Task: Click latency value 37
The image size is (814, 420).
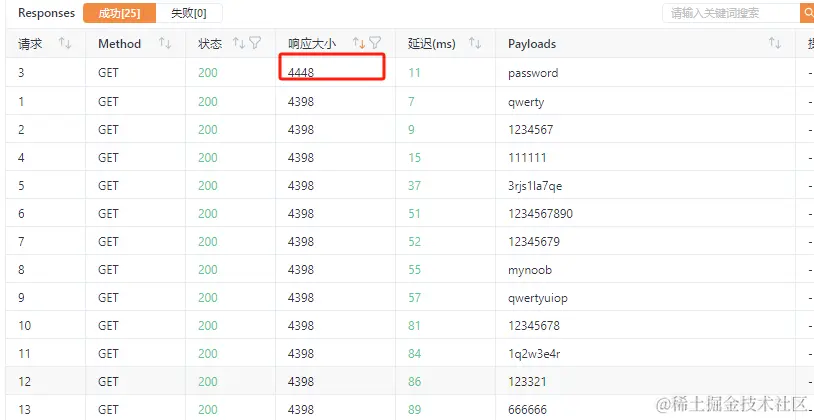Action: (x=414, y=185)
